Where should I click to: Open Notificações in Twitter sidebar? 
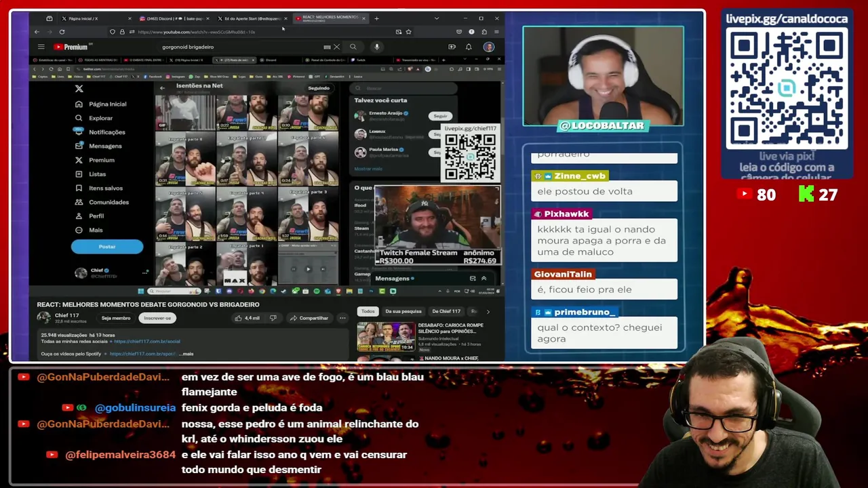[x=100, y=132]
